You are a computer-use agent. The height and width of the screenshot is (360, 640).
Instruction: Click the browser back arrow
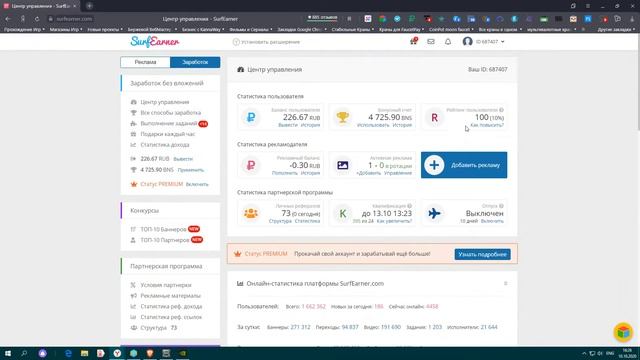[x=8, y=19]
